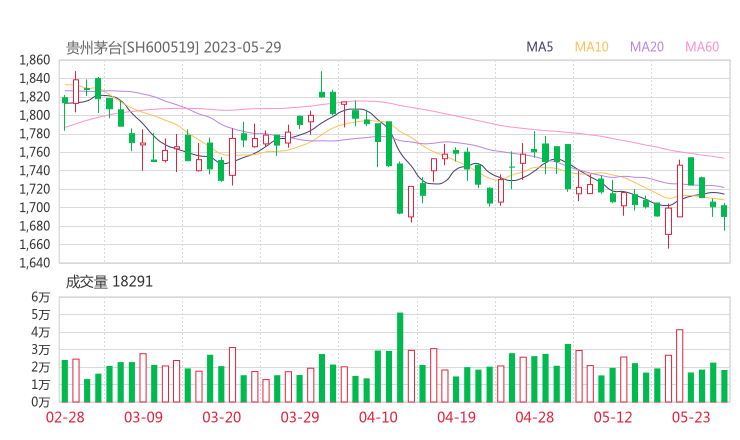
Task: Click the first green volume bar above 02-28
Action: [x=65, y=381]
